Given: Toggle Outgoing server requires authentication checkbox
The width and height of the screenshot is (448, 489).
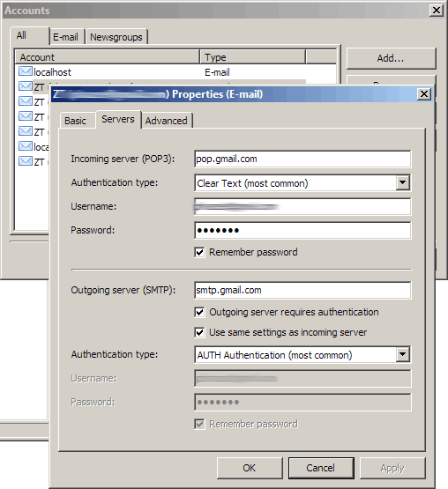Looking at the screenshot, I should (x=199, y=312).
